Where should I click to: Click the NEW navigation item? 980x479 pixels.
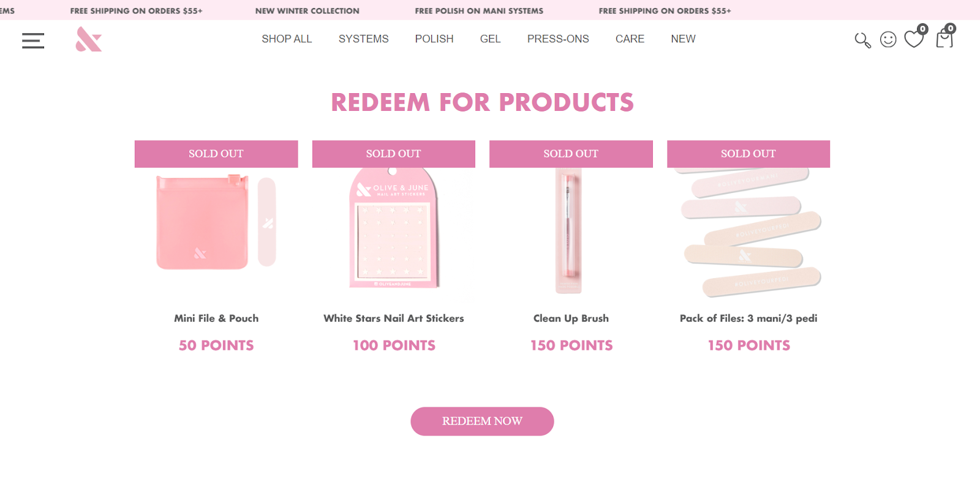coord(683,39)
